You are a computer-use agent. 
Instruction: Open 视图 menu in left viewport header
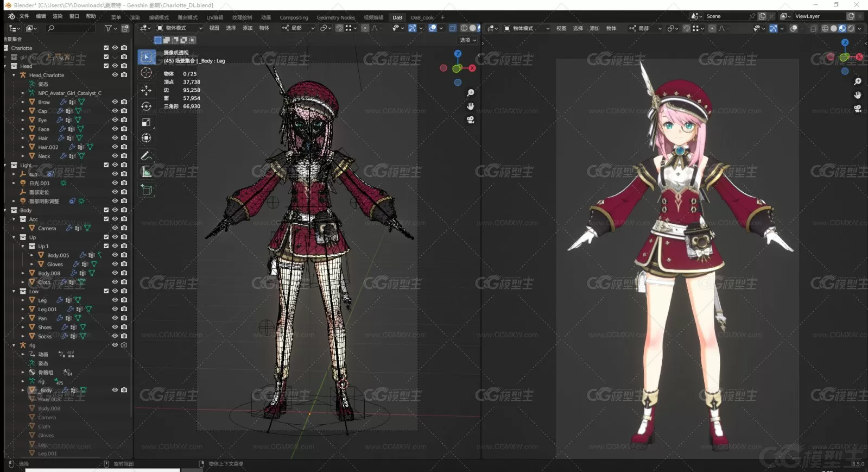click(x=214, y=28)
